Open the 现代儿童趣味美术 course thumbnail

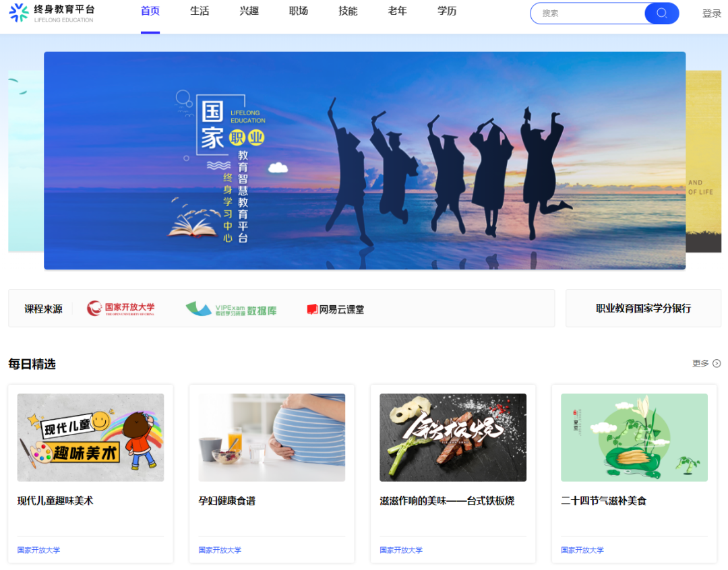(x=90, y=437)
